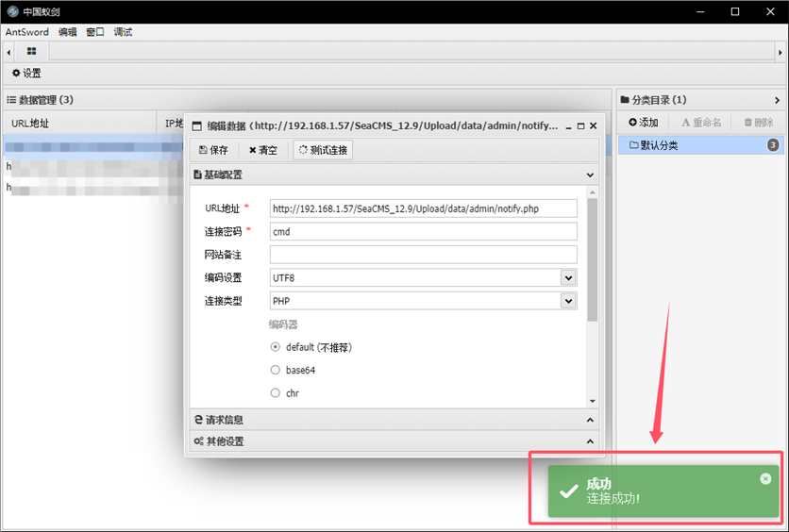Collapse the 分类目录 panel chevron
This screenshot has height=532, width=789.
click(777, 100)
